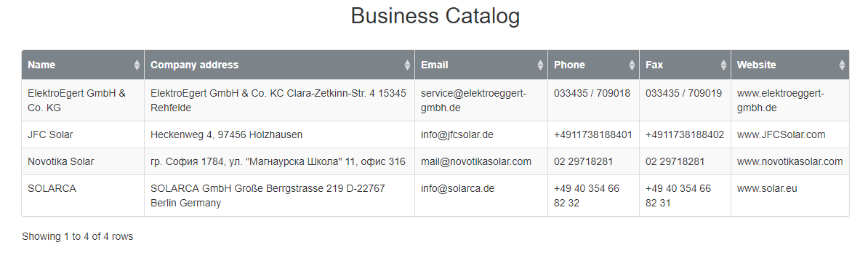Click email info@jfcsolar.de
Screen dimensions: 868x266
[457, 134]
